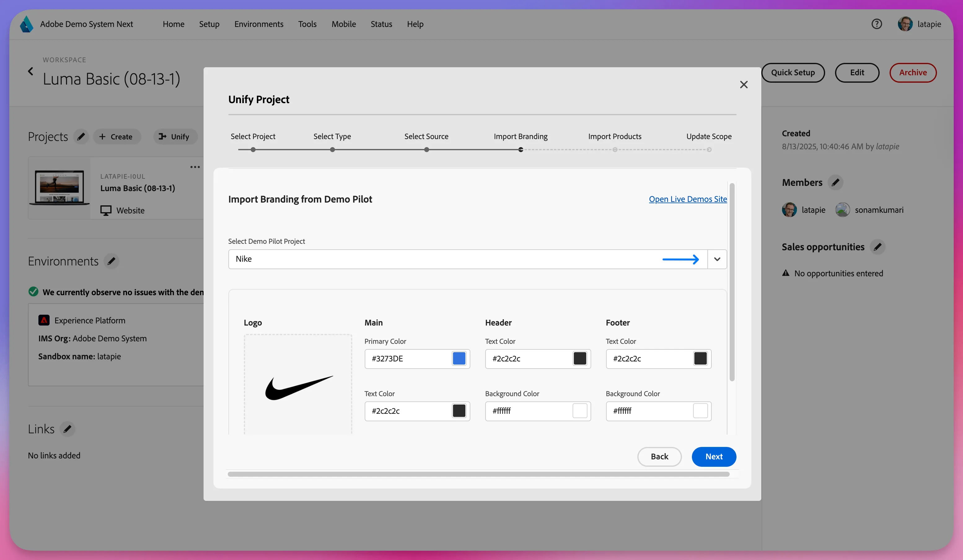Click the Website monitor icon
The height and width of the screenshot is (560, 963).
click(x=106, y=211)
